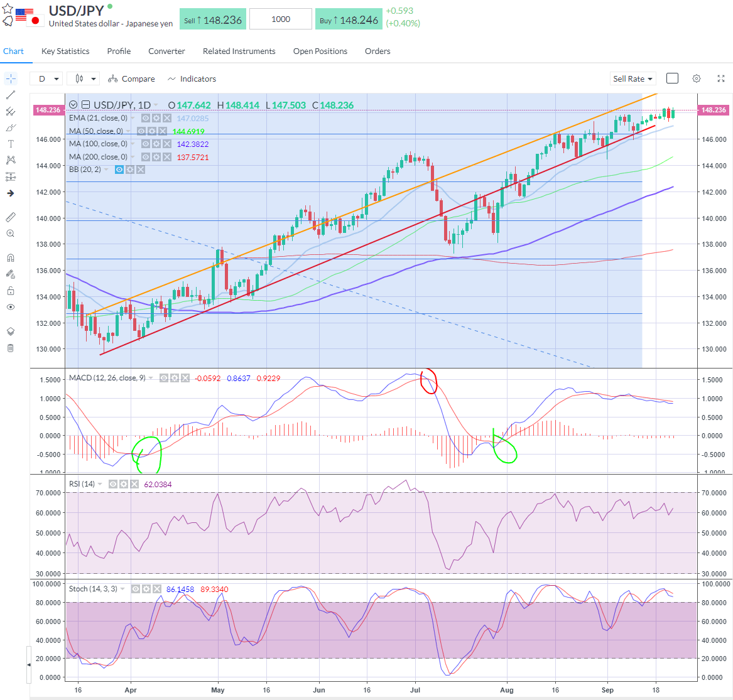The height and width of the screenshot is (700, 733).
Task: Open settings gear for EMA (21, close, 0)
Action: (x=156, y=118)
